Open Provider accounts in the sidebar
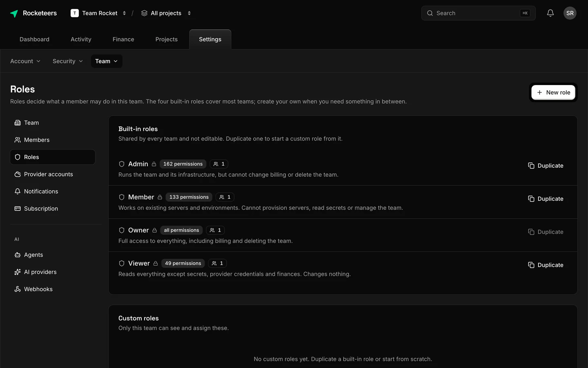This screenshot has height=368, width=588. point(53,174)
